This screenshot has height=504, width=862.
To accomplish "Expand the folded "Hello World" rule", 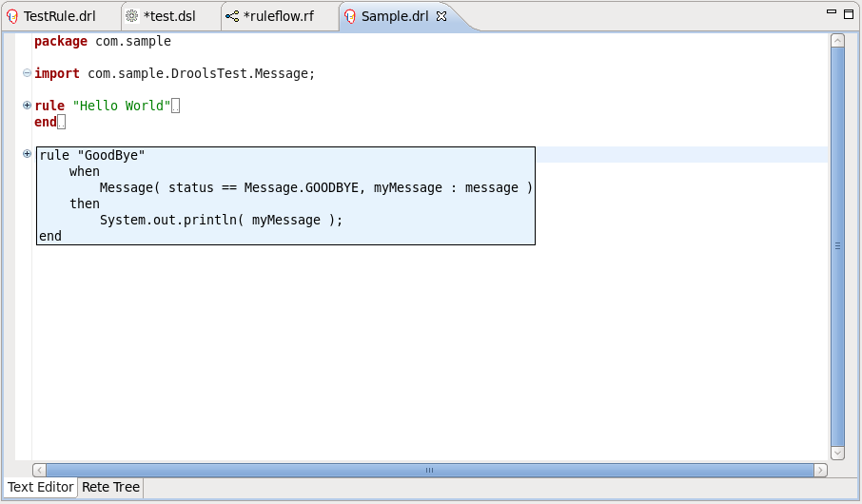I will point(27,105).
